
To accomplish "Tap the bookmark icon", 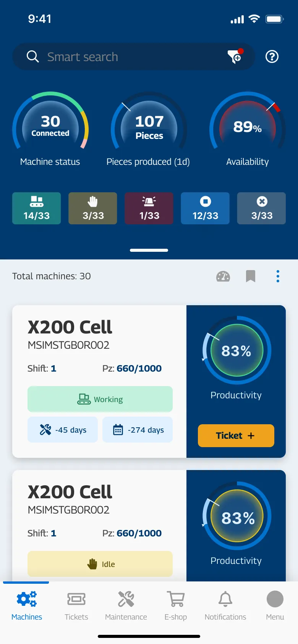I will point(251,276).
